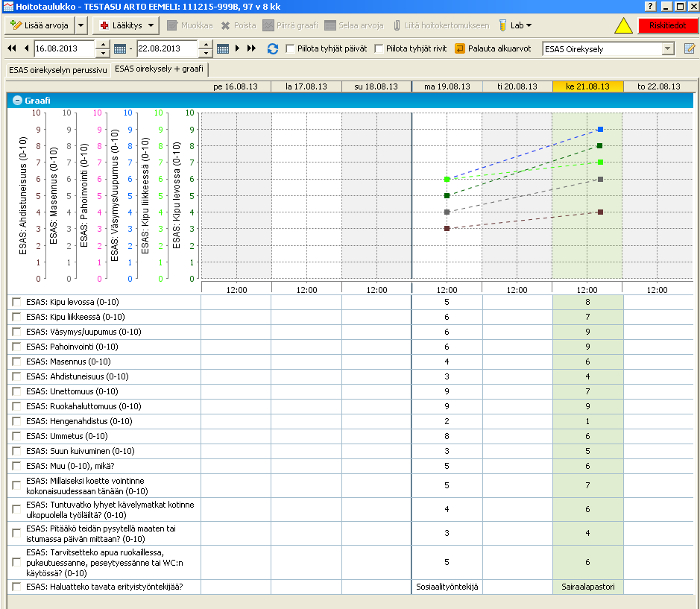The width and height of the screenshot is (700, 609).
Task: Enable Piilota tyhjät rivit checkbox
Action: click(379, 48)
